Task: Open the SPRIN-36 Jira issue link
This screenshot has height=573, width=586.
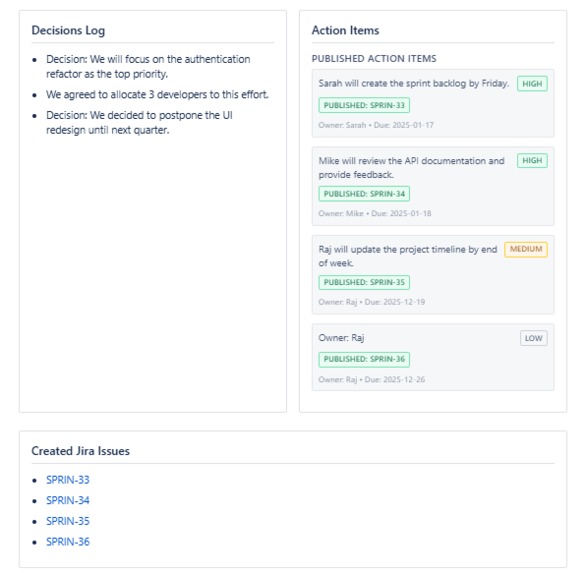Action: point(68,542)
